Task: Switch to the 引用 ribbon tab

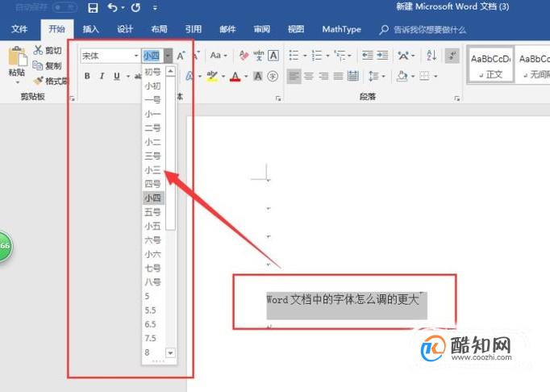Action: tap(194, 29)
